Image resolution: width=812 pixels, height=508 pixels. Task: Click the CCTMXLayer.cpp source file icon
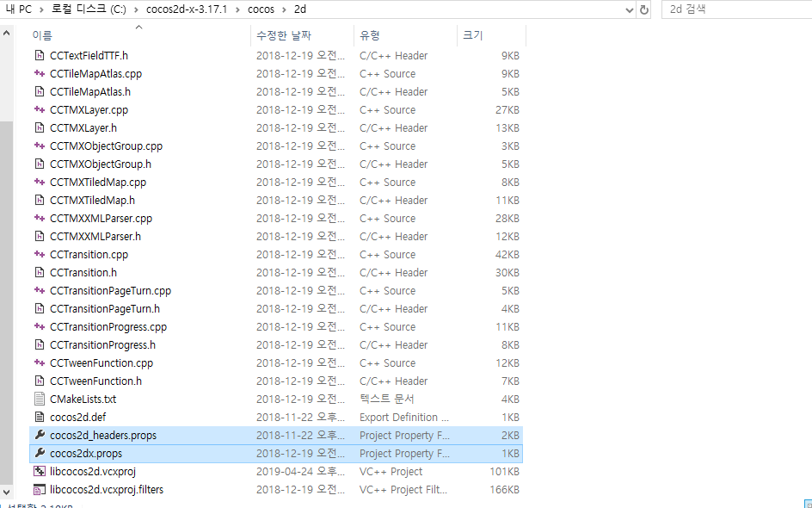pos(40,110)
